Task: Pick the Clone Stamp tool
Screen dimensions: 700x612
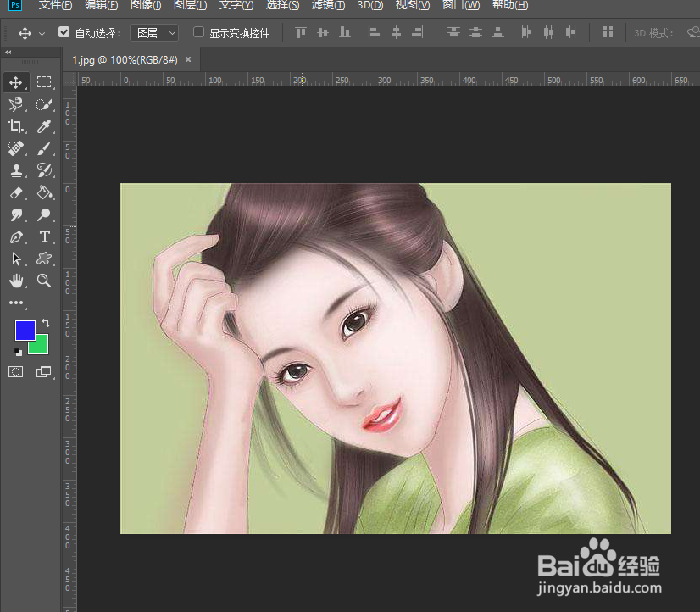Action: 16,170
